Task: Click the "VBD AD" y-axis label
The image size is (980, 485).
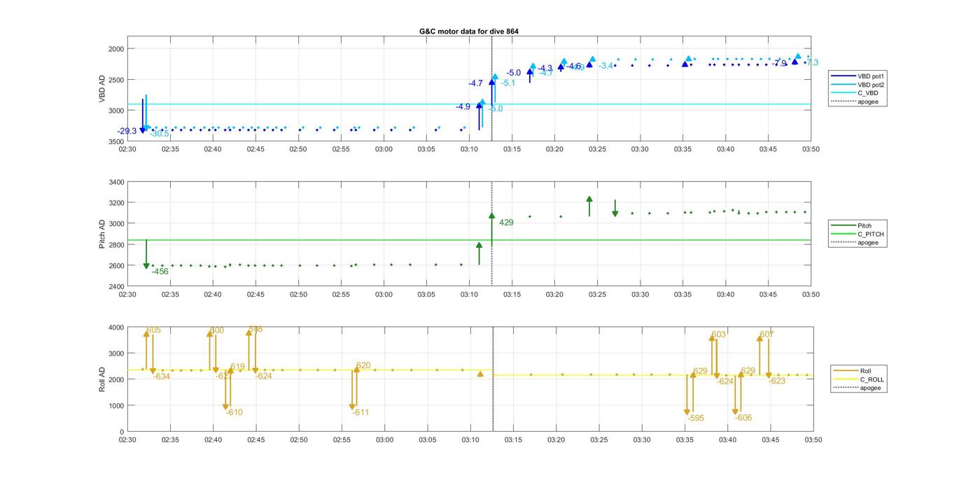Action: (x=102, y=90)
